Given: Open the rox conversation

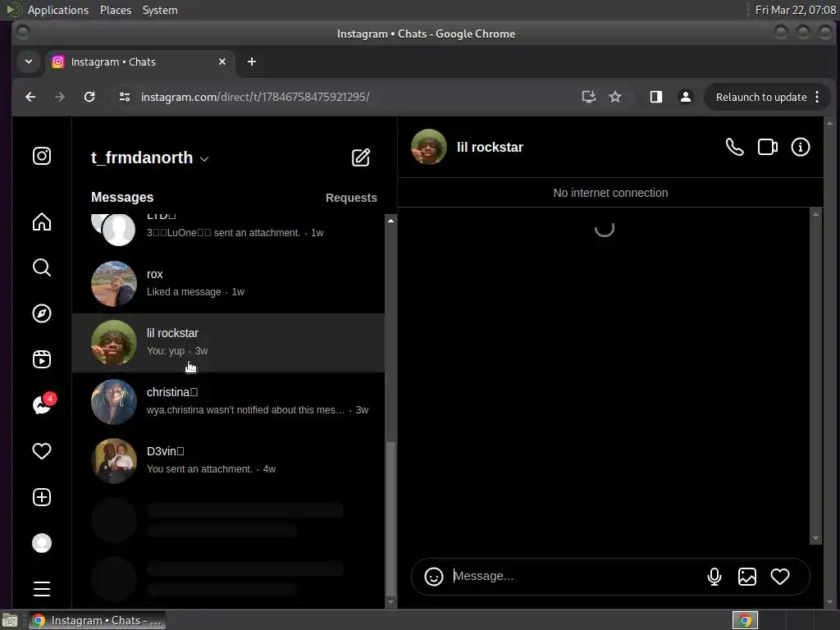Looking at the screenshot, I should (228, 283).
